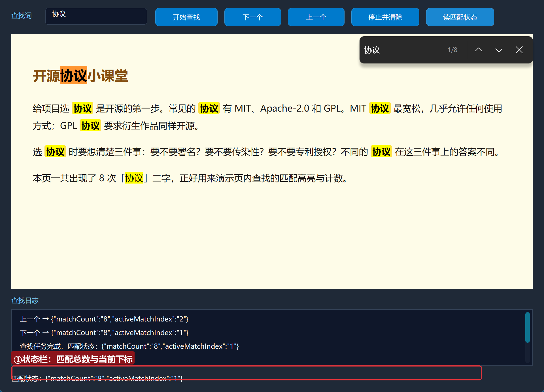Click highlighted 协议 after 常见的
The image size is (544, 392).
tap(209, 108)
